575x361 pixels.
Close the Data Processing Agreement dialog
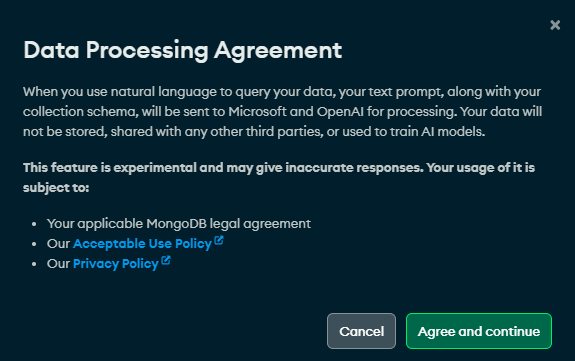click(x=555, y=25)
